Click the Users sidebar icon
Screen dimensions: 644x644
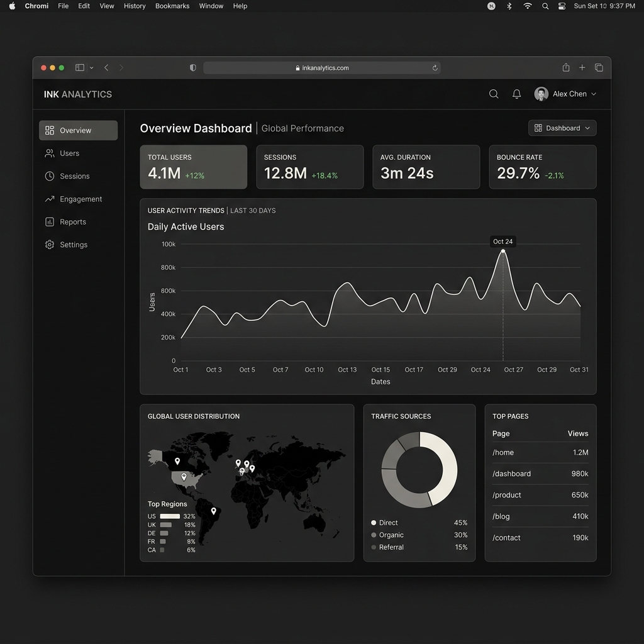(x=50, y=153)
